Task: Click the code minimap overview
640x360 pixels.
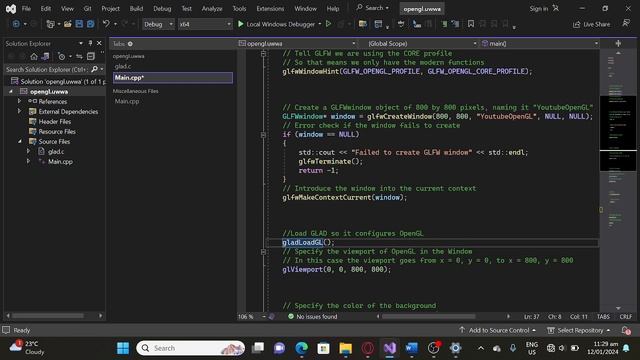Action: click(618, 180)
